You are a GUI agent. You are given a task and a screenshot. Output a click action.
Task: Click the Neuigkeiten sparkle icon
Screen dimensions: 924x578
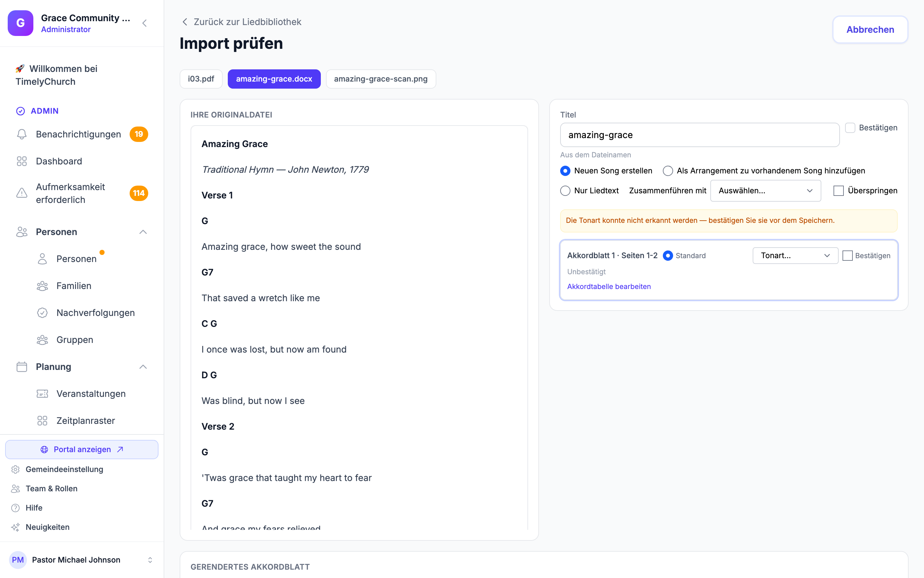15,527
